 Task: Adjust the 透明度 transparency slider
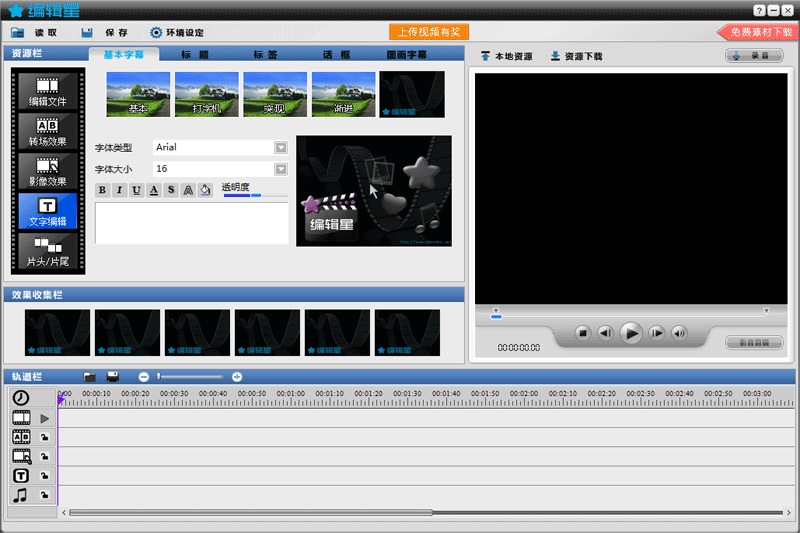[255, 195]
